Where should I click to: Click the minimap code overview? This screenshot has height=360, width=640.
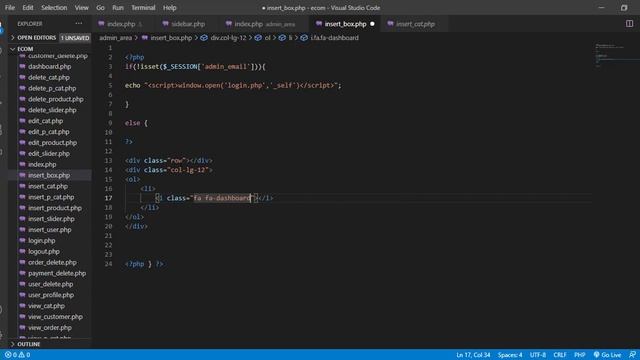(616, 55)
